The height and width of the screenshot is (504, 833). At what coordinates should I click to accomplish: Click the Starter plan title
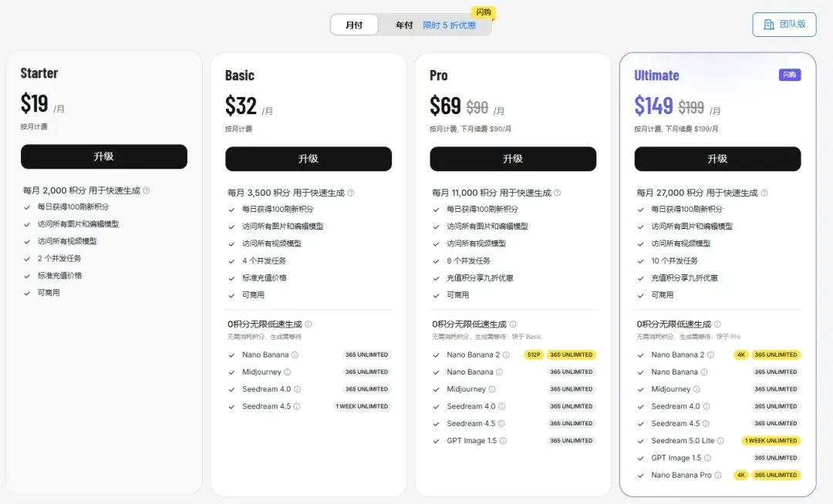tap(39, 73)
